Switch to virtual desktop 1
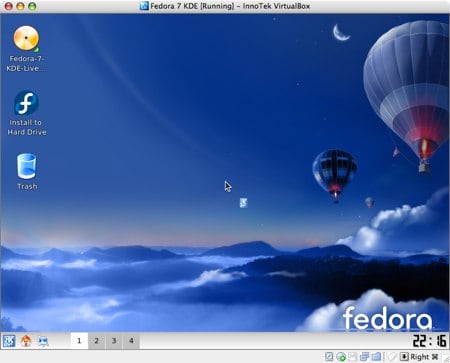 (79, 341)
